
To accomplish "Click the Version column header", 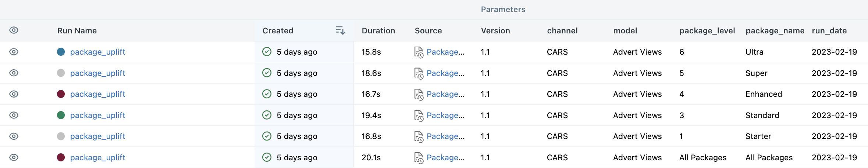I will (x=495, y=31).
